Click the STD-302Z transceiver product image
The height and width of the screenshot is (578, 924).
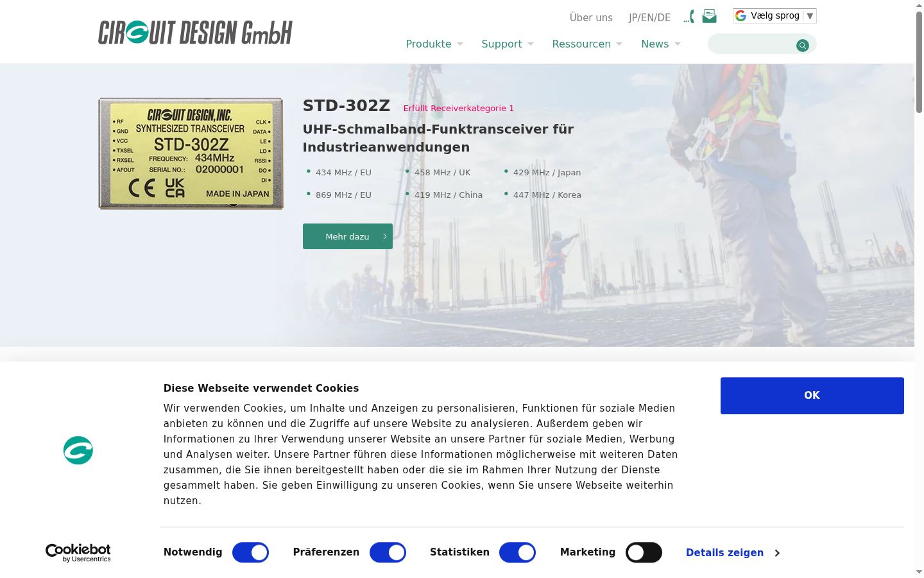pos(191,153)
